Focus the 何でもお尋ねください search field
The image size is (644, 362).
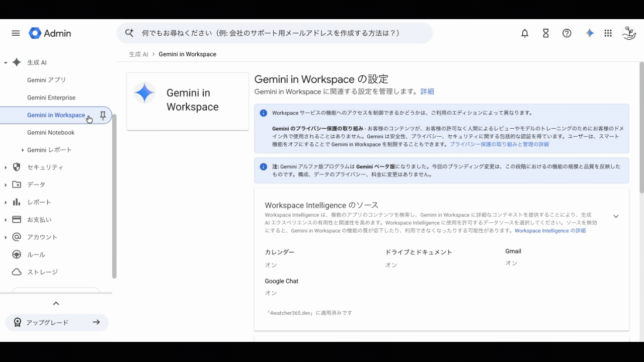[275, 33]
